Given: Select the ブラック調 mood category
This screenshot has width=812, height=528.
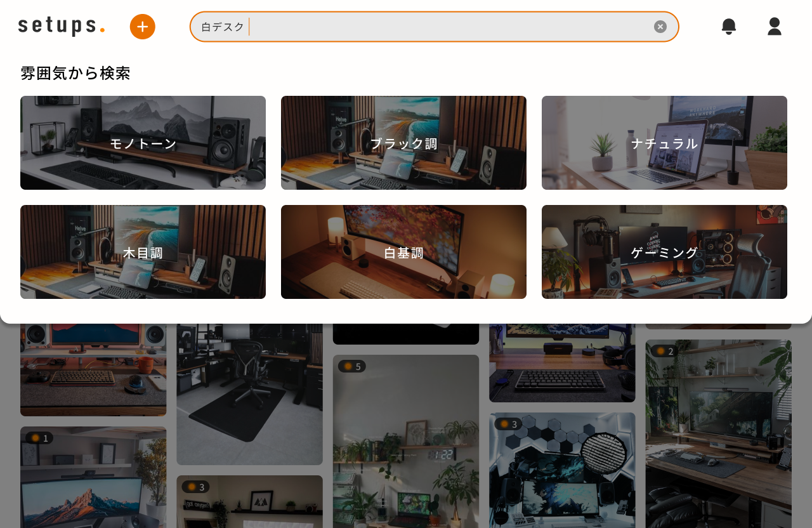Looking at the screenshot, I should click(x=403, y=143).
